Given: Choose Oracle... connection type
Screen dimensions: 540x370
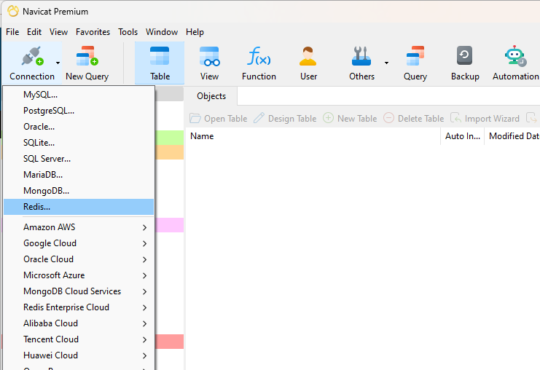Looking at the screenshot, I should [79, 127].
